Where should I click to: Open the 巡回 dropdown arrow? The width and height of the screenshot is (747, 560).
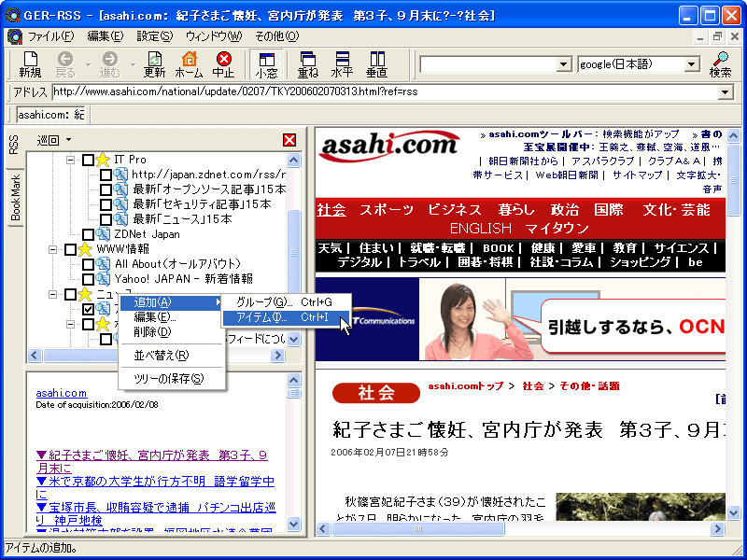pos(68,140)
